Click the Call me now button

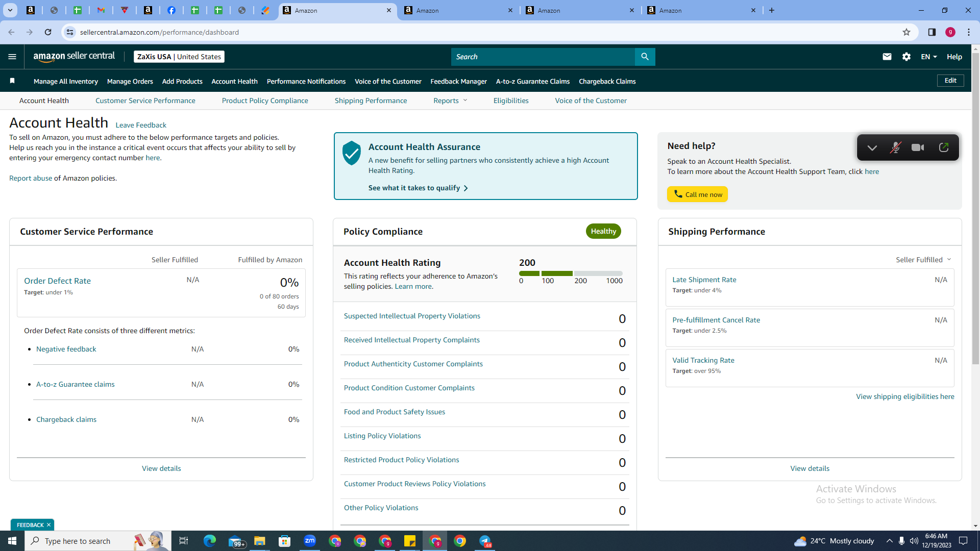(697, 194)
